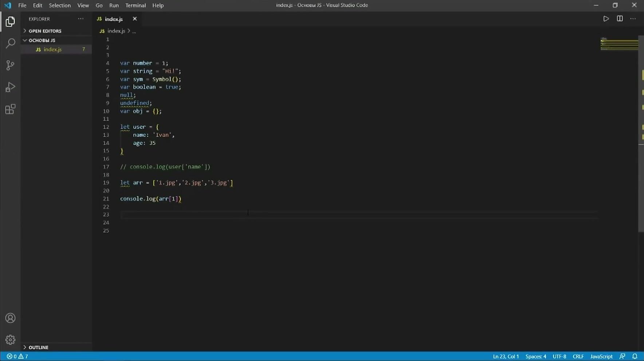Open the File menu
Image resolution: width=644 pixels, height=361 pixels.
coord(22,5)
